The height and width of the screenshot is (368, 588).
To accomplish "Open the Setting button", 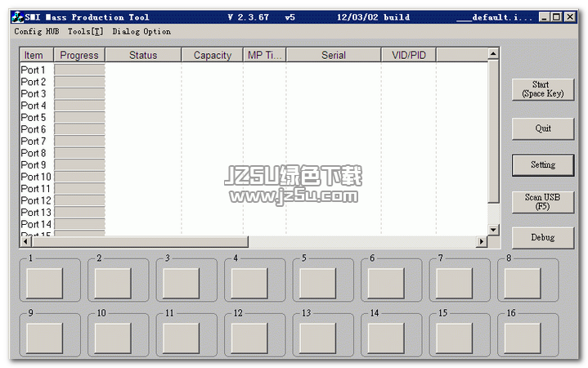I will pos(543,165).
